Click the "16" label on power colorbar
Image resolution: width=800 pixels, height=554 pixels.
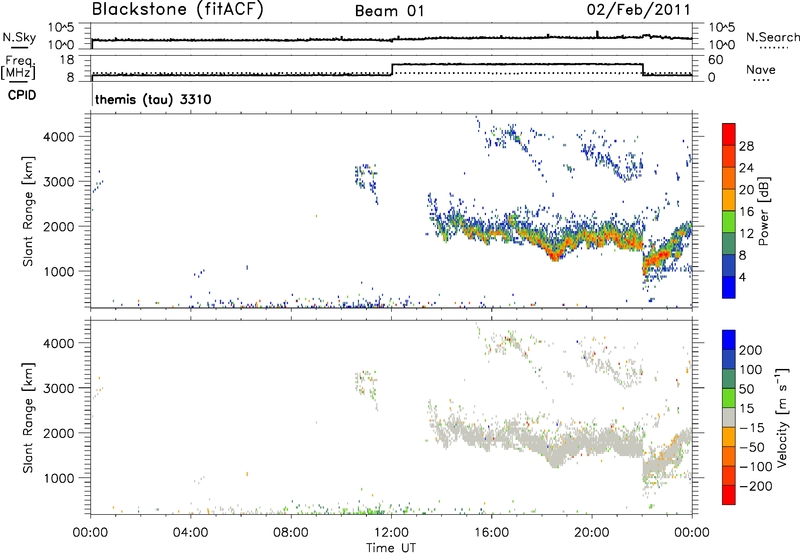[746, 212]
